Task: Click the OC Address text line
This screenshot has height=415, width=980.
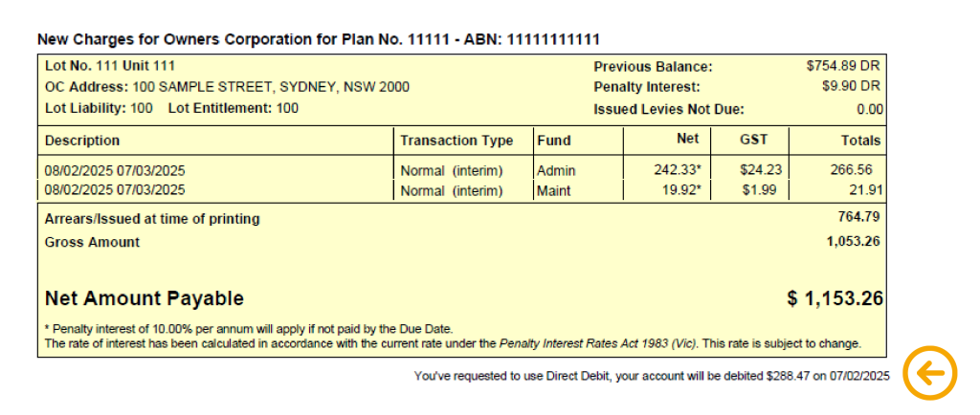Action: [x=228, y=87]
